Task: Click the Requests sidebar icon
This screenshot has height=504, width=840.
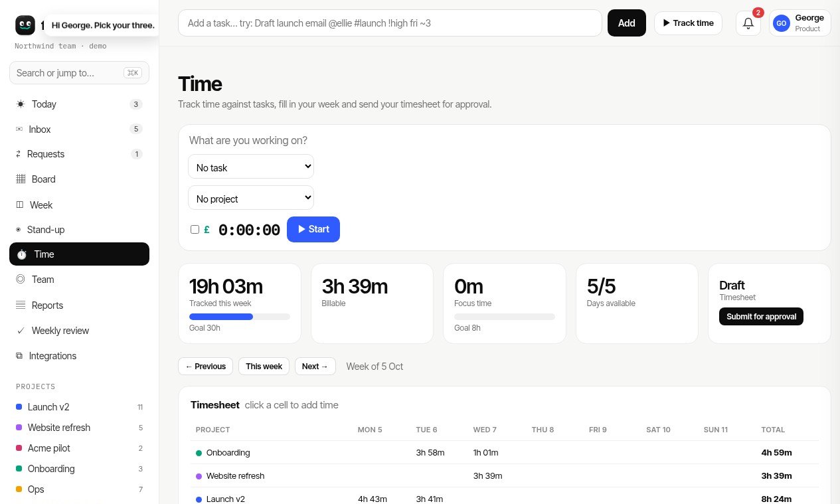Action: click(19, 154)
